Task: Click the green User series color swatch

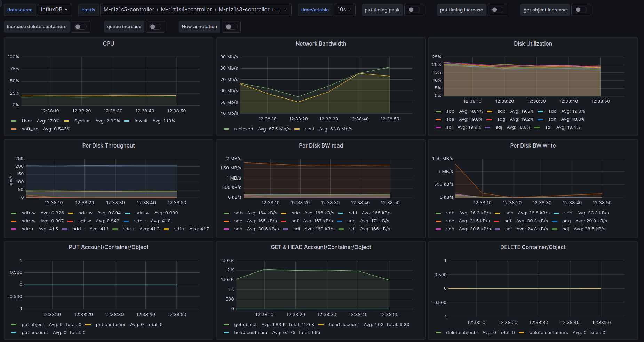Action: coord(14,121)
